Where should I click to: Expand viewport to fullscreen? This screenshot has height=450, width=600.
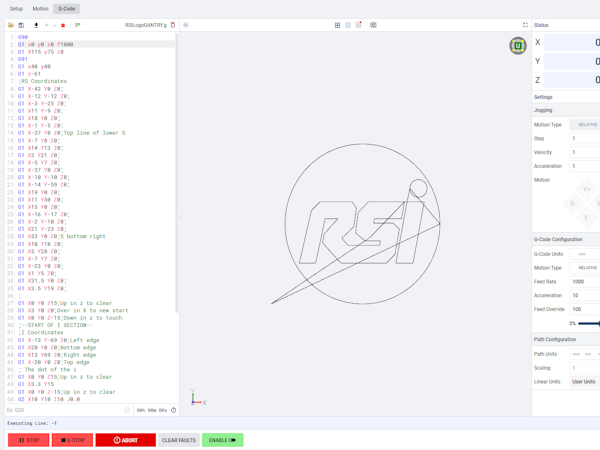pos(525,25)
